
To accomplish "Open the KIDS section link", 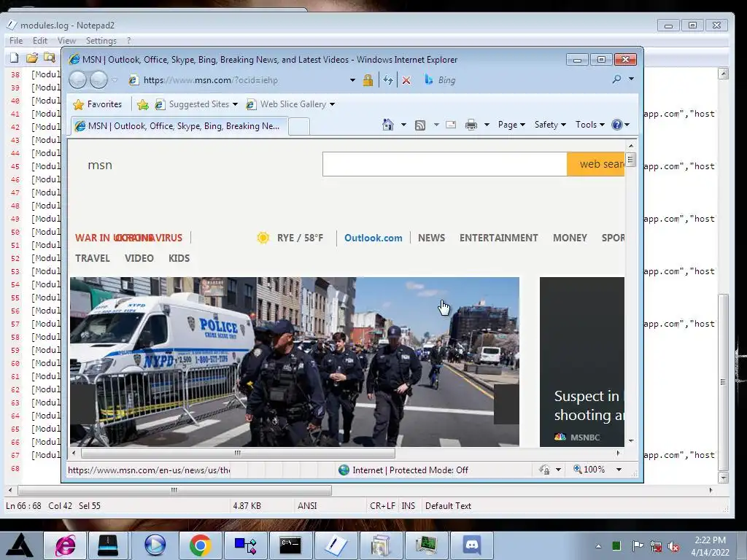I will pos(179,258).
